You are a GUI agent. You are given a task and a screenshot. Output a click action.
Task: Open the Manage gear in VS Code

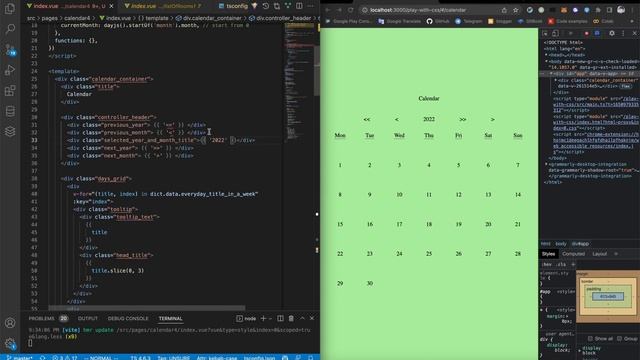(10, 343)
